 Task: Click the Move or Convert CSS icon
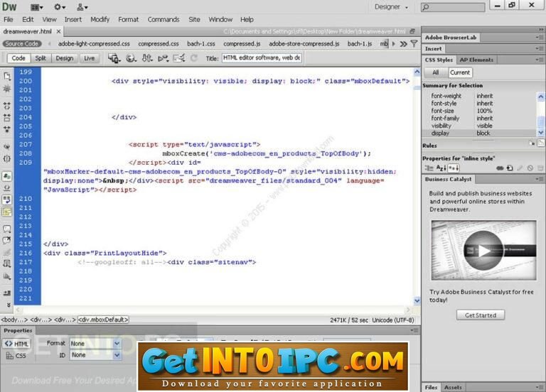click(x=6, y=277)
